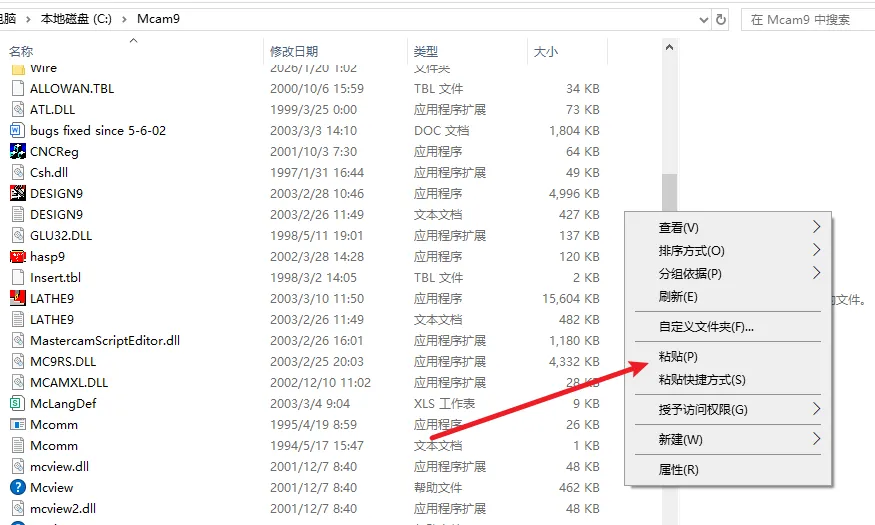
Task: Click breadcrumb arrow after 本地磁盘 (C:)
Action: tap(124, 20)
